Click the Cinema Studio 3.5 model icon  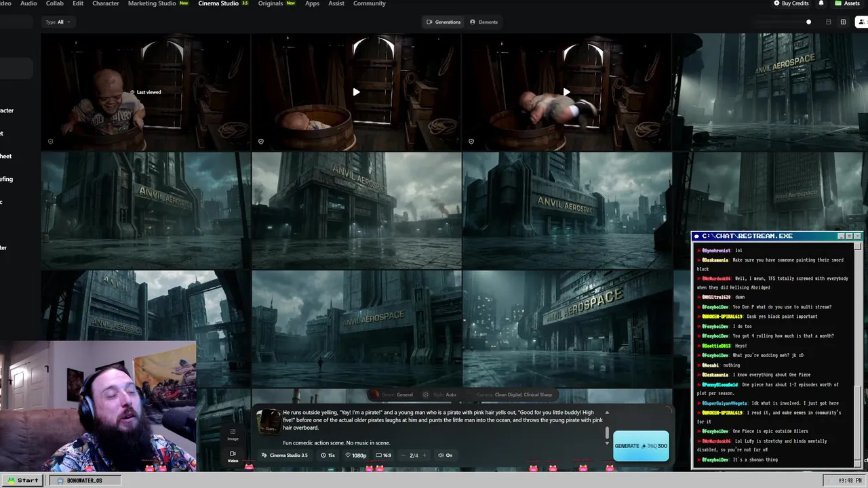[x=264, y=455]
